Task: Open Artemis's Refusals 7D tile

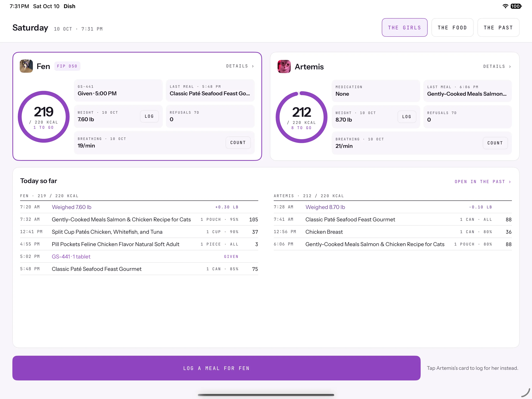Action: pos(468,117)
